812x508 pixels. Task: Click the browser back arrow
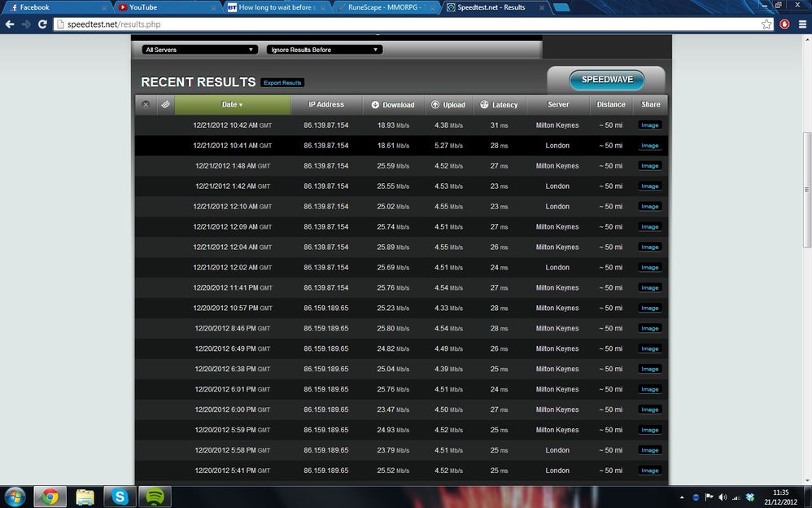[x=10, y=24]
